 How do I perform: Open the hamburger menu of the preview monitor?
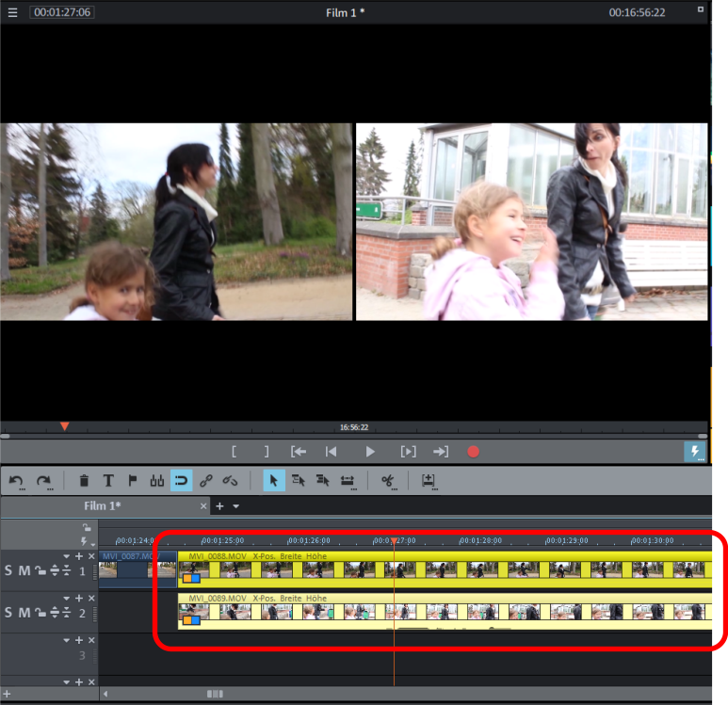(x=12, y=12)
